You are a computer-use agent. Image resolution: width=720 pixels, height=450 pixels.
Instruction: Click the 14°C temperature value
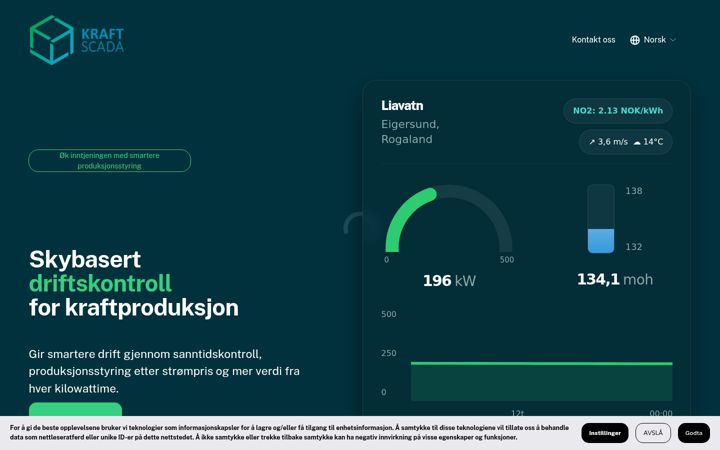click(653, 142)
